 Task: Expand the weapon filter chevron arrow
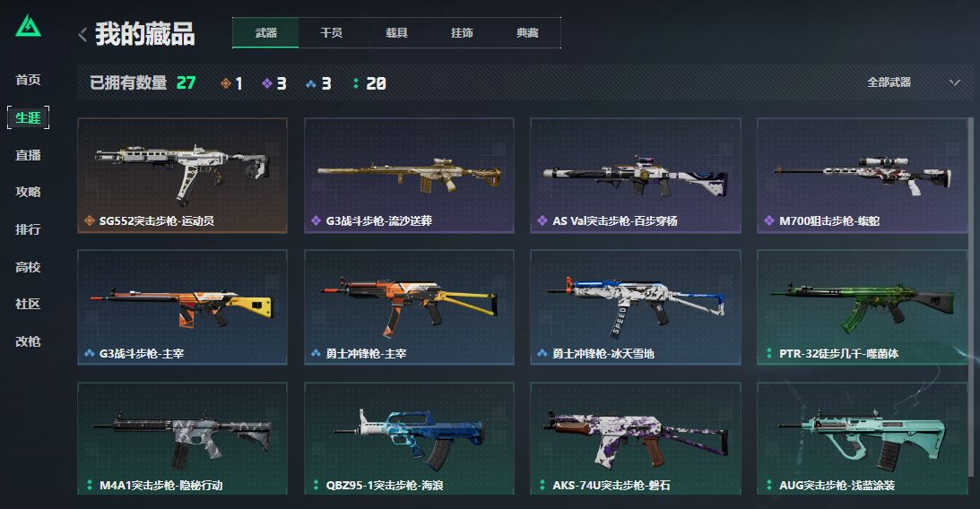click(954, 82)
